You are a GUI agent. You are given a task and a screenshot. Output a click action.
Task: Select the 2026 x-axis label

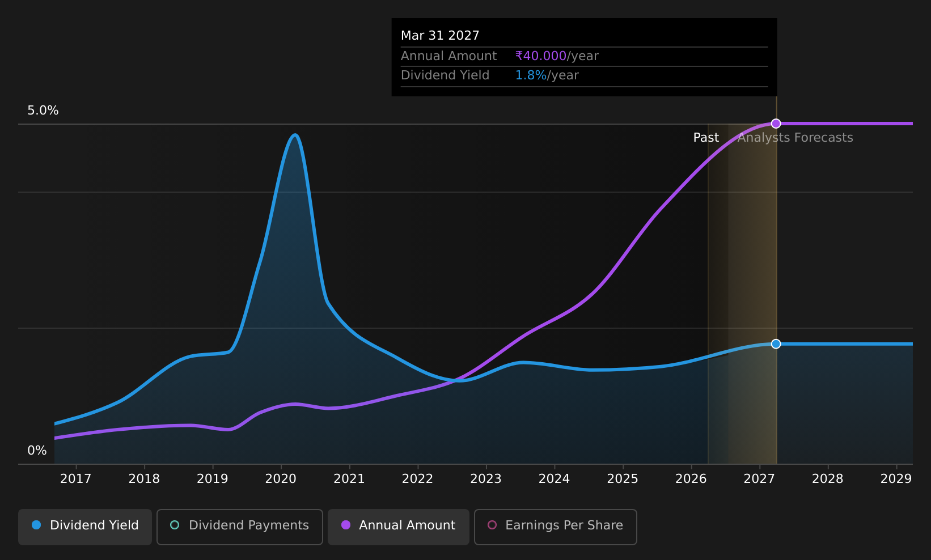pyautogui.click(x=691, y=479)
